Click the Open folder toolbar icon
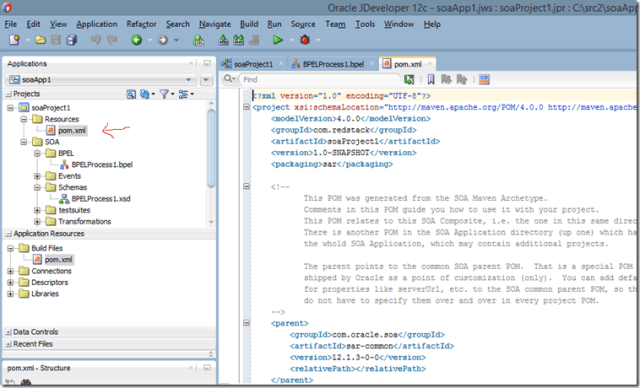 pyautogui.click(x=40, y=40)
